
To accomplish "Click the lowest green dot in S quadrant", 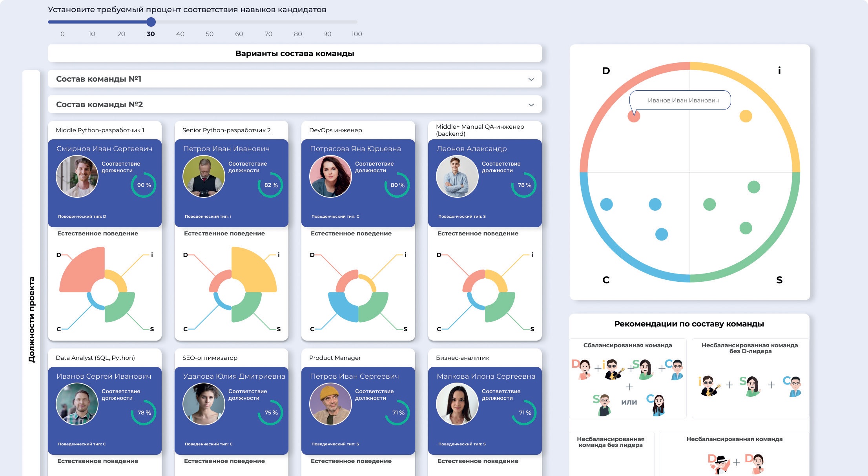I will coord(746,228).
